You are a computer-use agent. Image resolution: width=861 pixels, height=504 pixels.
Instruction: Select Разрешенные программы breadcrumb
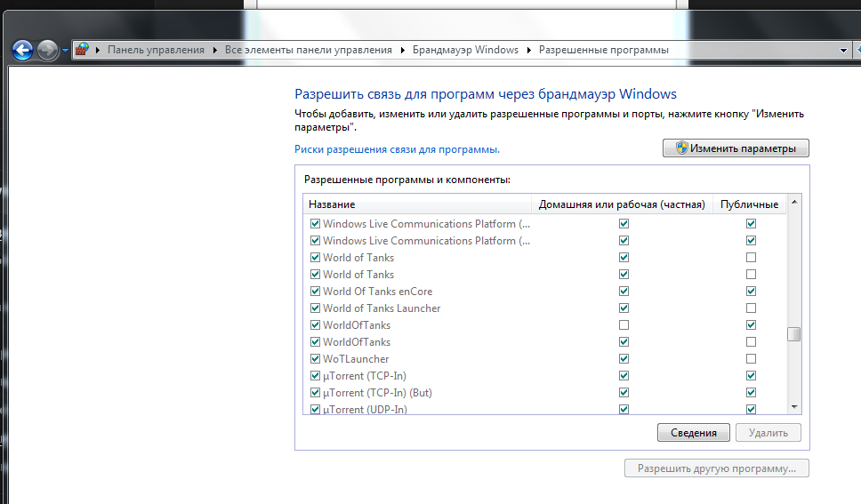[x=603, y=50]
